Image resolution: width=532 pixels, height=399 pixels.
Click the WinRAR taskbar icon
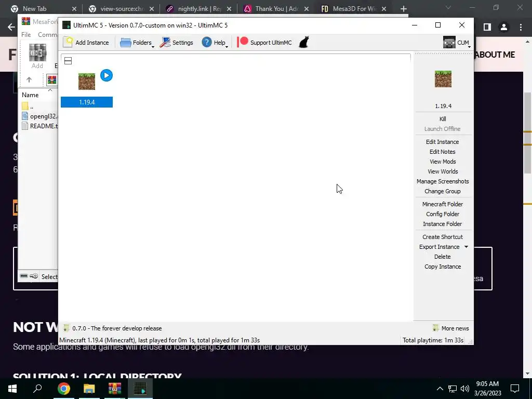click(115, 389)
